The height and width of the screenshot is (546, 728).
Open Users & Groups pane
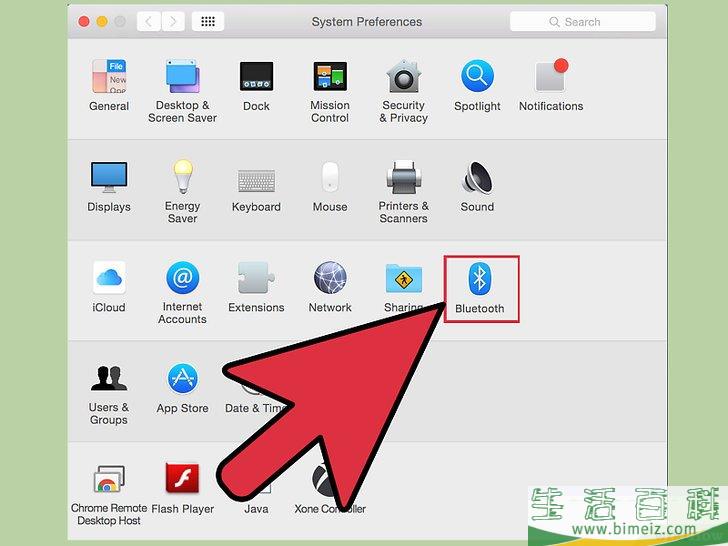pos(109,394)
